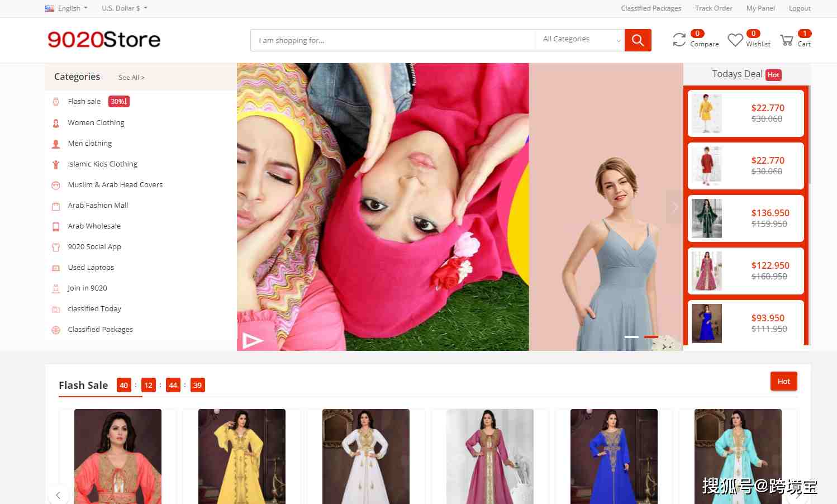The height and width of the screenshot is (504, 837).
Task: Open the shopping Cart icon
Action: pos(787,40)
